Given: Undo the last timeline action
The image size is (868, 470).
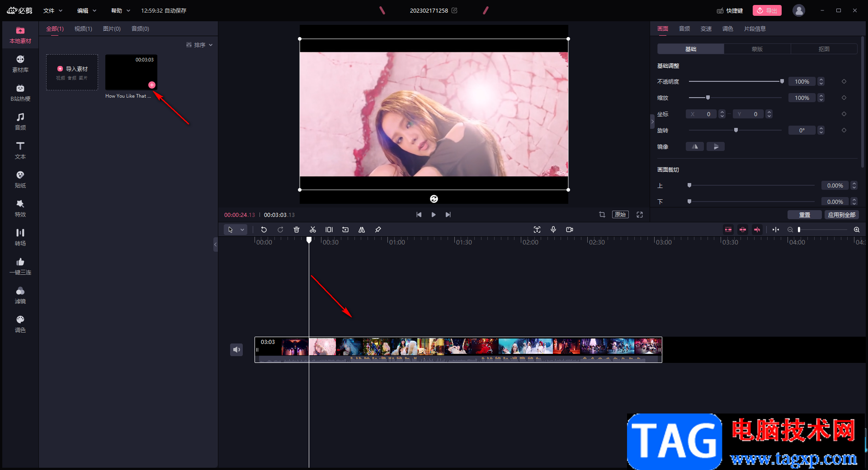Looking at the screenshot, I should 264,230.
